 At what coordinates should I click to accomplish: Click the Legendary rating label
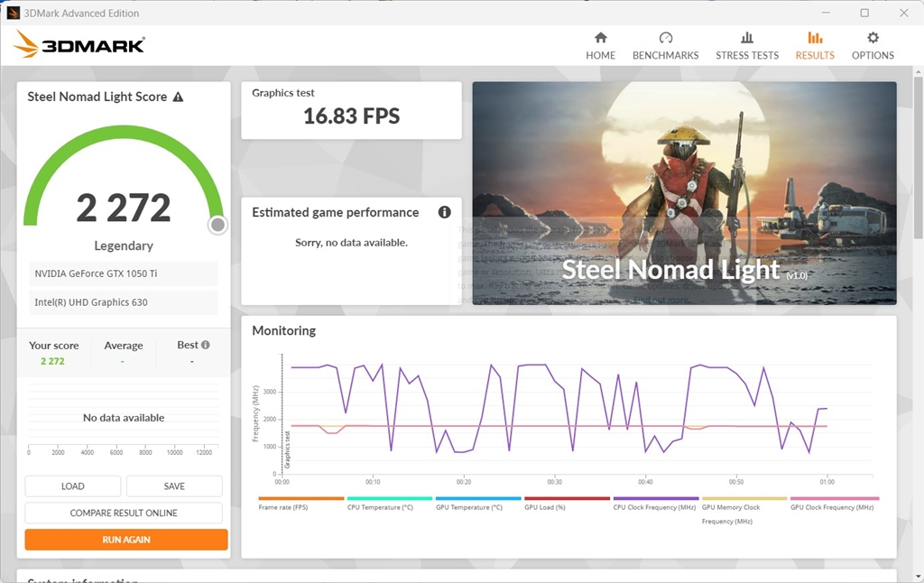(124, 245)
